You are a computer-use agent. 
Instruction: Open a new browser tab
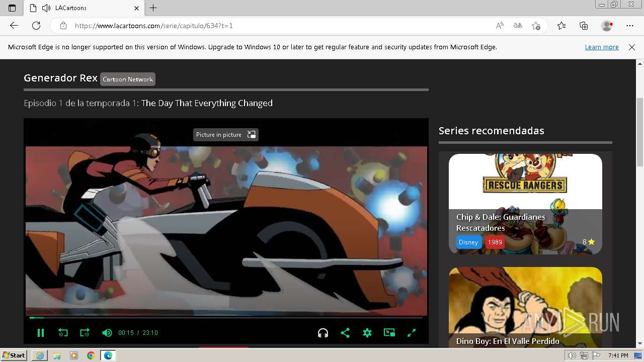point(153,8)
